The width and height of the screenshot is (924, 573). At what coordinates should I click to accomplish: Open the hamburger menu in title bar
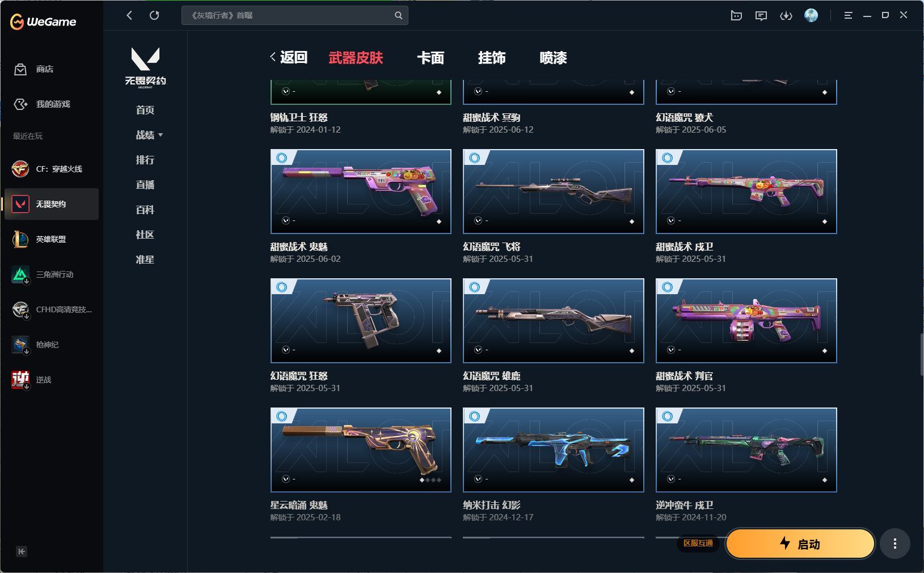(x=848, y=15)
